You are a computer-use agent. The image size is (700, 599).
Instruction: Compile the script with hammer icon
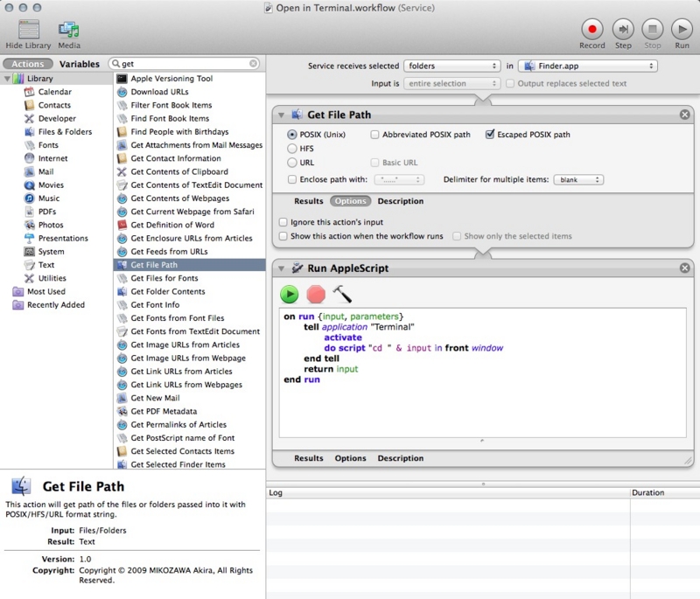tap(342, 295)
